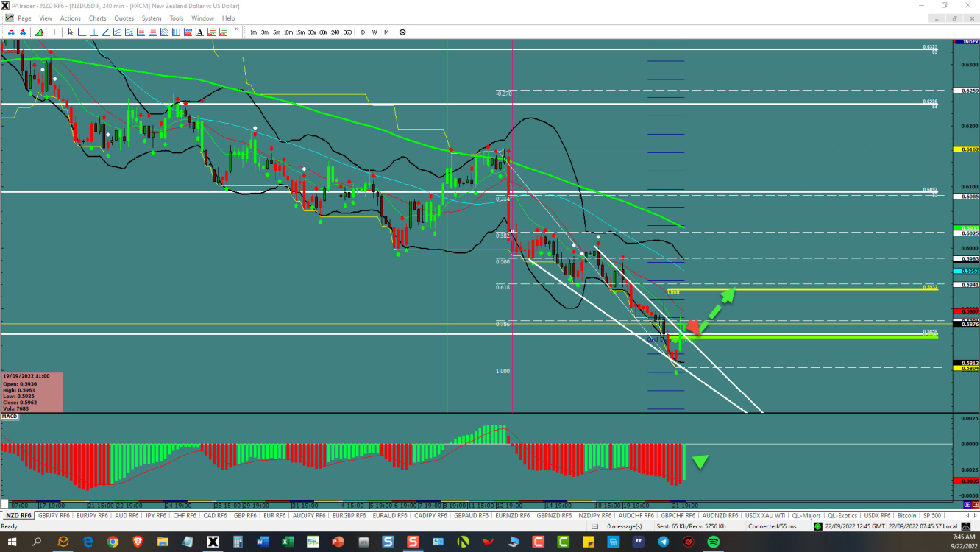The image size is (980, 552).
Task: Switch to NZDJPY RF6 tab
Action: (x=594, y=516)
